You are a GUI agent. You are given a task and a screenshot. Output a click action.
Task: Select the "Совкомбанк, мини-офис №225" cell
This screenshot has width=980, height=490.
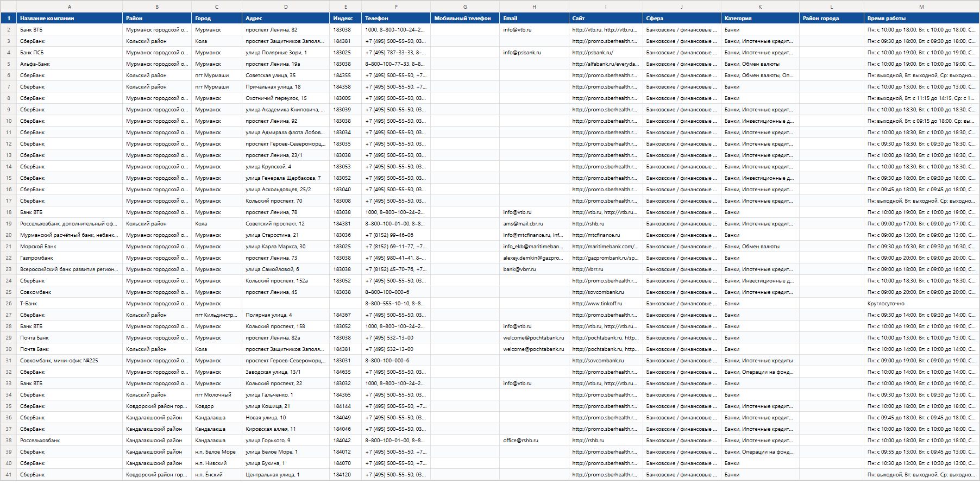click(x=70, y=361)
